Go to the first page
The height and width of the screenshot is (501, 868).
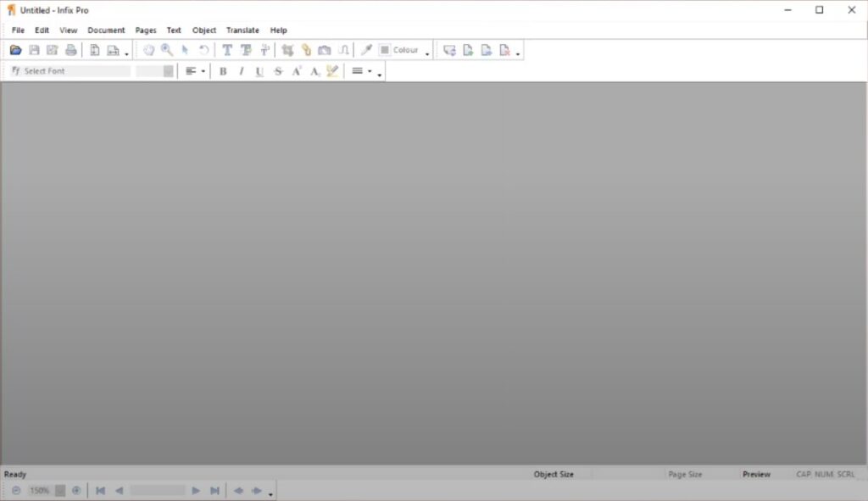coord(100,491)
